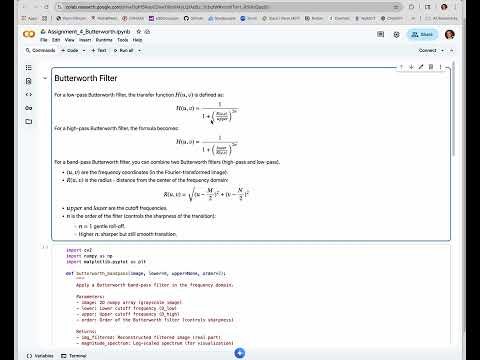Open more cell actions three-dot menu

pos(440,67)
